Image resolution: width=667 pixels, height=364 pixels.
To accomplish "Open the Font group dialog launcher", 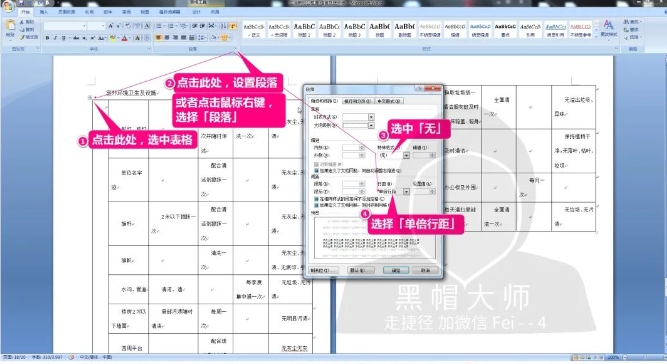I will 149,49.
